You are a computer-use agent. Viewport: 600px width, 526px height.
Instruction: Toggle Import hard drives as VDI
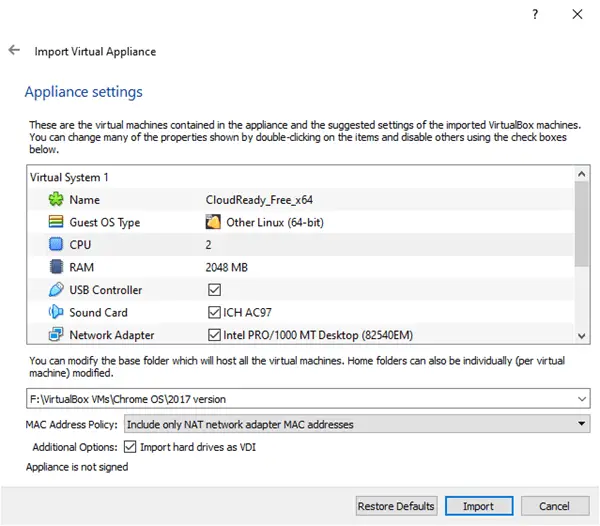(130, 446)
